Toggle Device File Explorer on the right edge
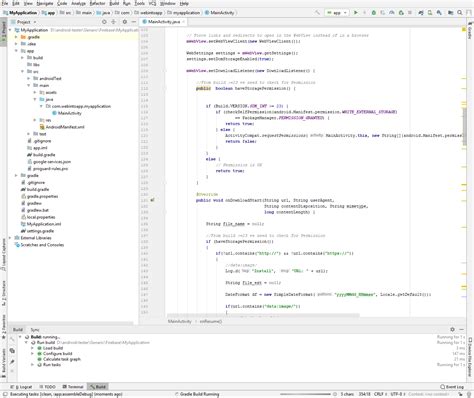Screen dimensions: 474x398 pos(470,357)
